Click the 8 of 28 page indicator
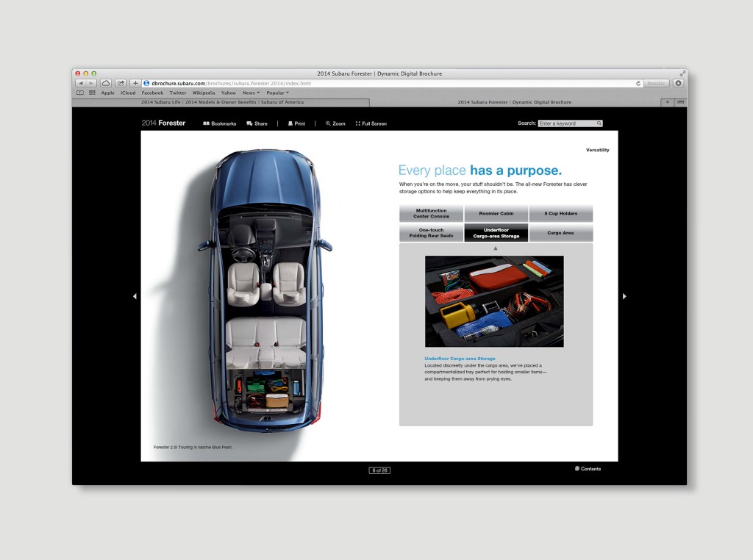Viewport: 753px width, 560px height. 379,470
